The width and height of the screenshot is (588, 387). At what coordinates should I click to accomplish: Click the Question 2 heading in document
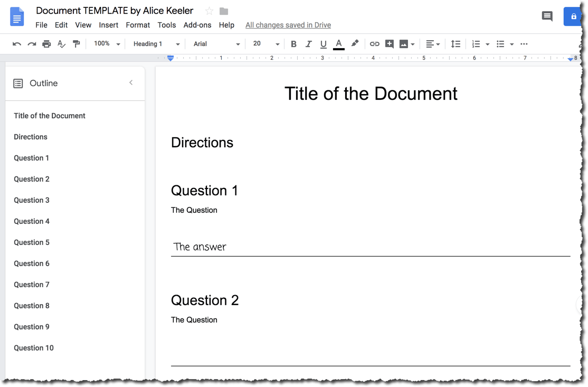click(205, 300)
